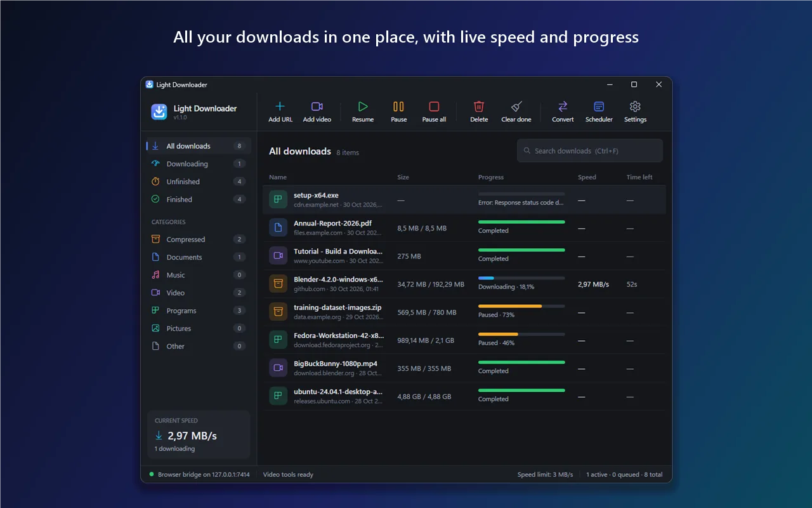Filter by Programs category
Viewport: 812px width, 508px height.
pos(199,311)
